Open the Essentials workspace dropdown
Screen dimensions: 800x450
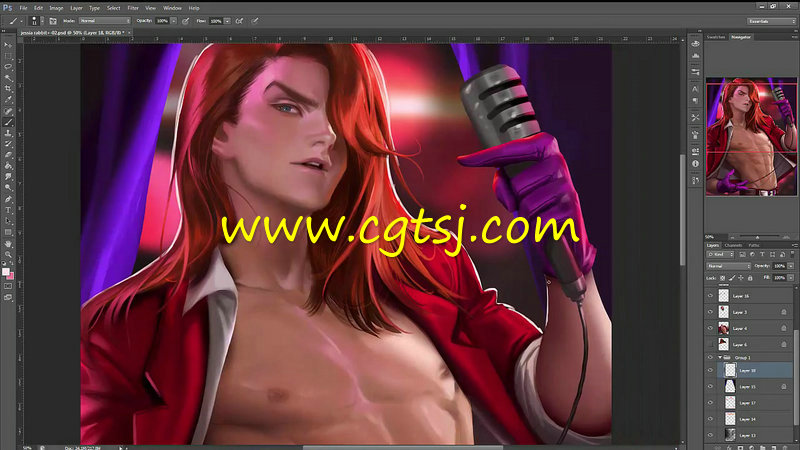[x=771, y=21]
